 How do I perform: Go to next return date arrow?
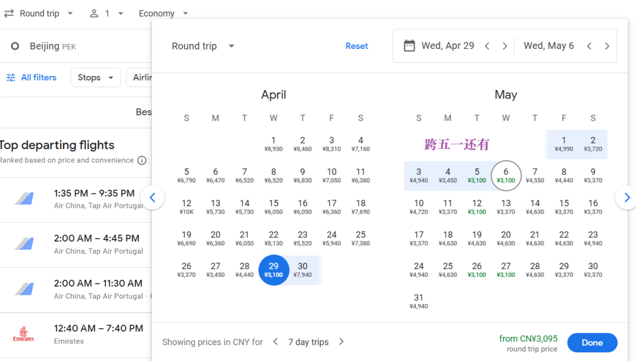click(x=607, y=47)
